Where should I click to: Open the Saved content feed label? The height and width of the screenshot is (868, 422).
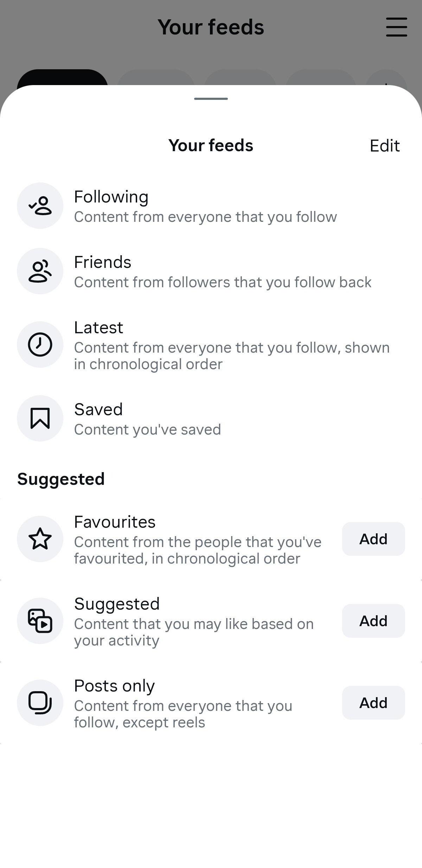[x=98, y=410]
